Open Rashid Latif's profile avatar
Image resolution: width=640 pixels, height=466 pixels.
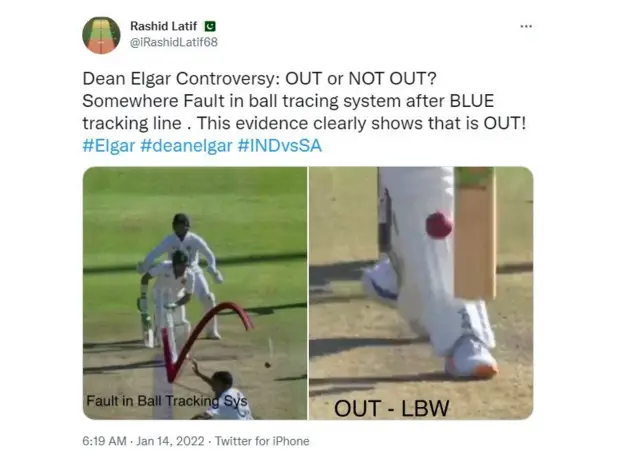(101, 35)
